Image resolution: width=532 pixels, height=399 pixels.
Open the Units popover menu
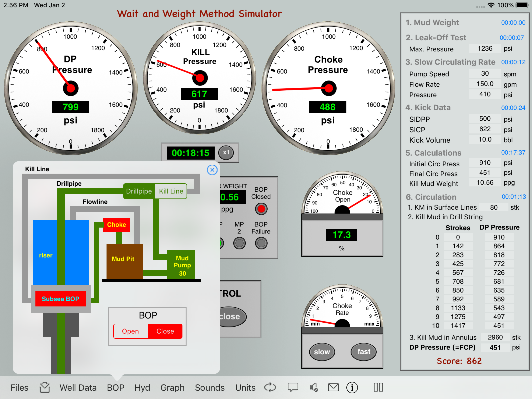245,388
